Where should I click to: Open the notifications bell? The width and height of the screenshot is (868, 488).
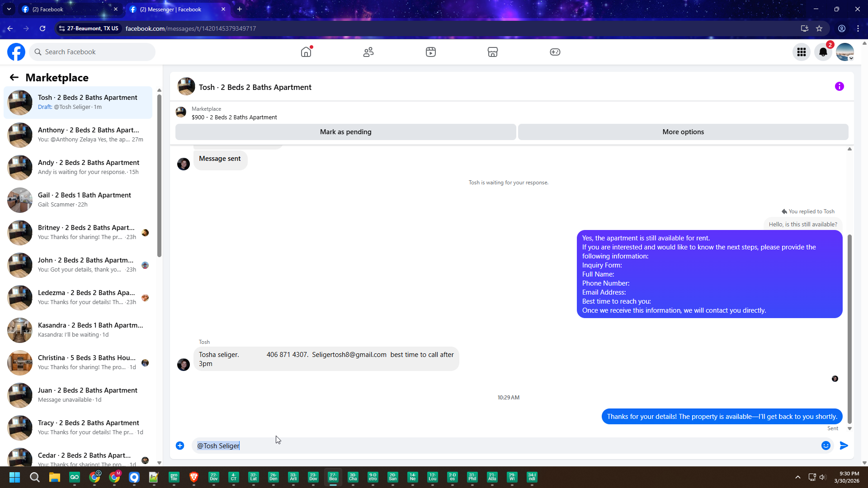823,52
